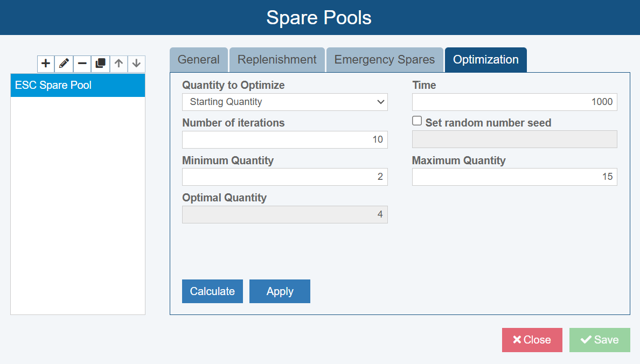The height and width of the screenshot is (364, 640).
Task: Remove the spare pool using minus icon
Action: [82, 64]
